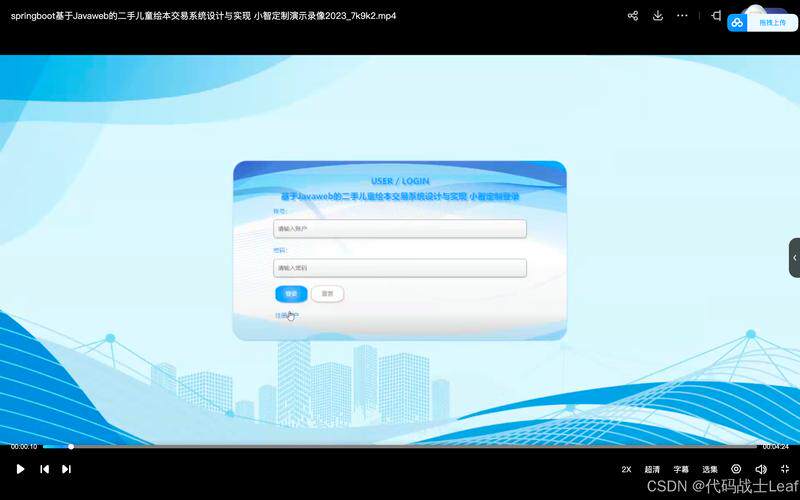Share the video via share icon
Viewport: 800px width, 500px height.
[x=633, y=16]
